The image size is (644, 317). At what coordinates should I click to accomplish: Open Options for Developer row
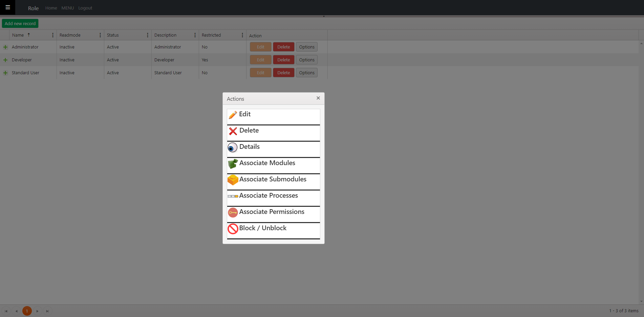(307, 60)
